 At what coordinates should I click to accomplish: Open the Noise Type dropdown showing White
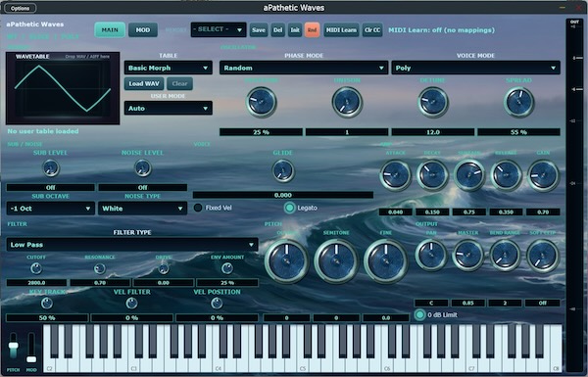pos(142,209)
